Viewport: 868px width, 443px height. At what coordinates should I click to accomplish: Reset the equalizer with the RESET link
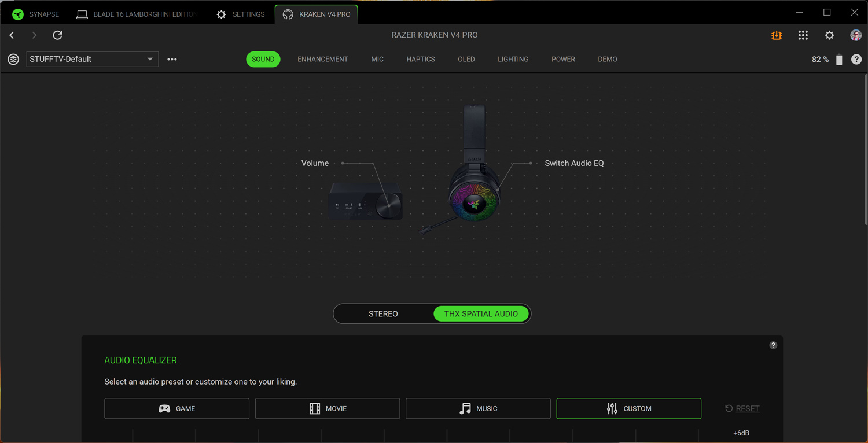point(742,408)
